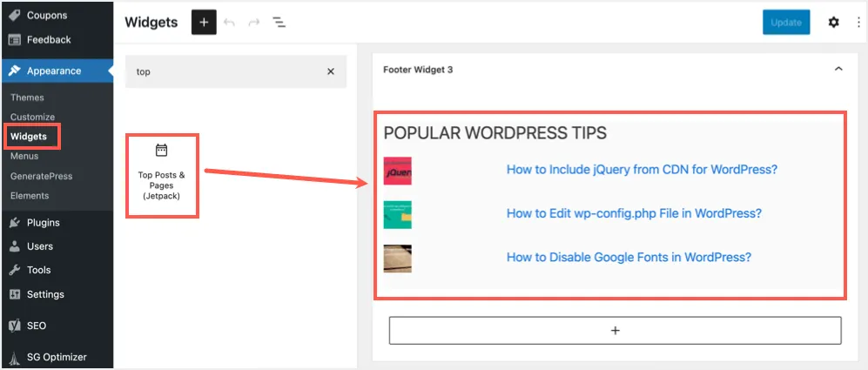Viewport: 868px width, 370px height.
Task: Click the blue Update button
Action: tap(786, 23)
